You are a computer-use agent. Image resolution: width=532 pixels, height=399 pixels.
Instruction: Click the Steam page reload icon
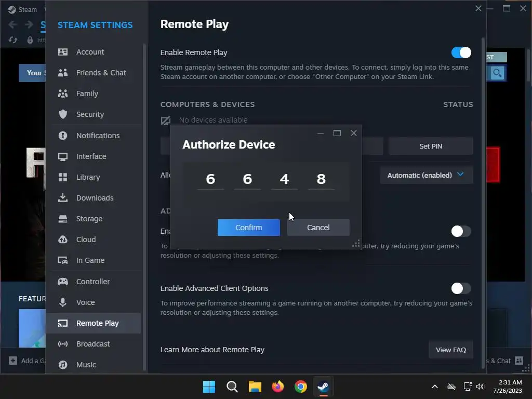[x=13, y=40]
